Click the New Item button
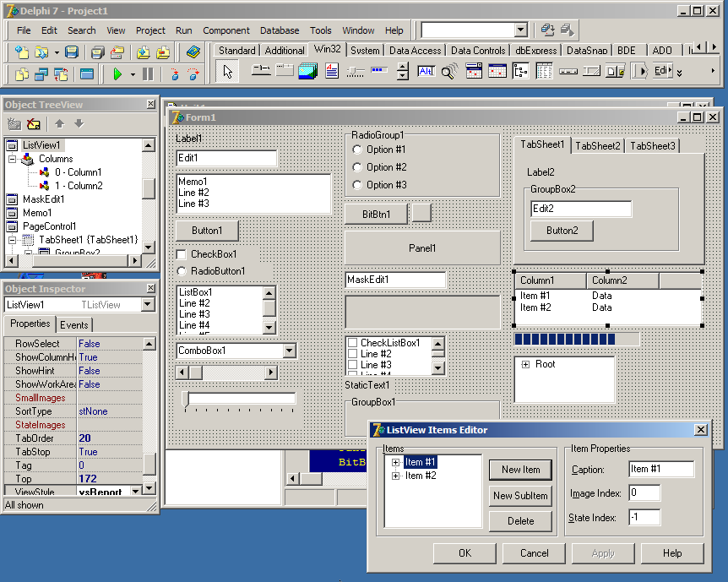Screen dimensions: 728x582 (520, 470)
